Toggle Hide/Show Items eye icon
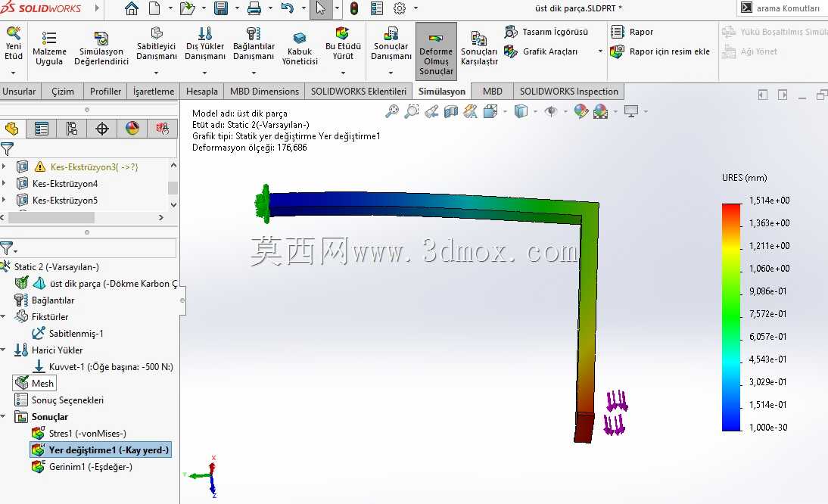The height and width of the screenshot is (504, 828). click(551, 111)
